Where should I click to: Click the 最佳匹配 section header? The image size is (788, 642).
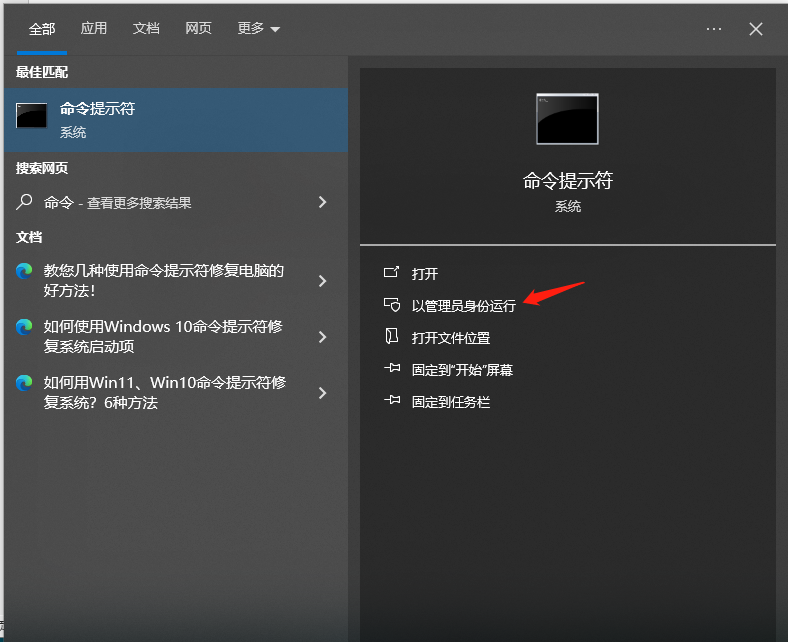coord(42,72)
